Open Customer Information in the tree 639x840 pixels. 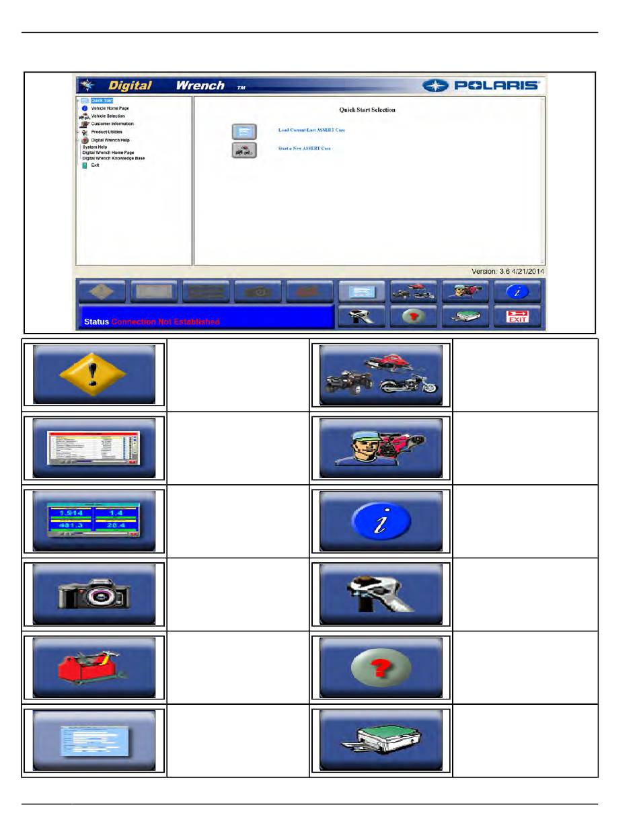[x=112, y=124]
